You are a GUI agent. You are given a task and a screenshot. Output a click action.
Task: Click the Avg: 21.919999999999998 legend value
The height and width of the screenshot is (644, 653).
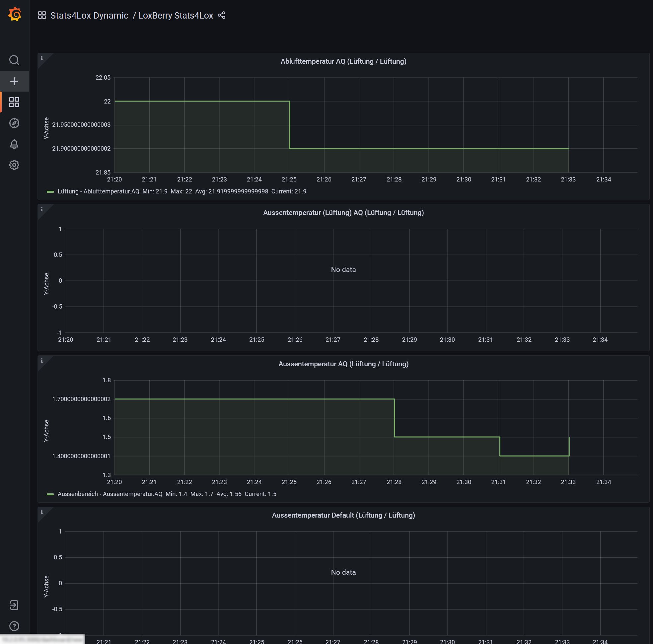232,191
